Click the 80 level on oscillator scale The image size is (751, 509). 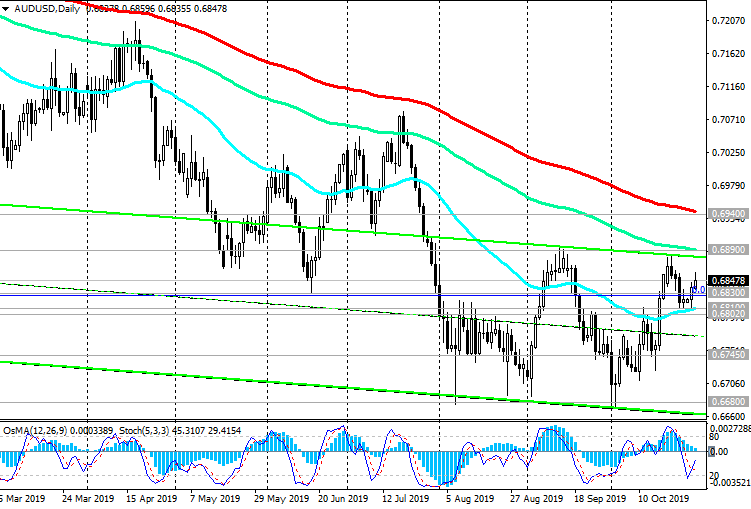pyautogui.click(x=714, y=437)
